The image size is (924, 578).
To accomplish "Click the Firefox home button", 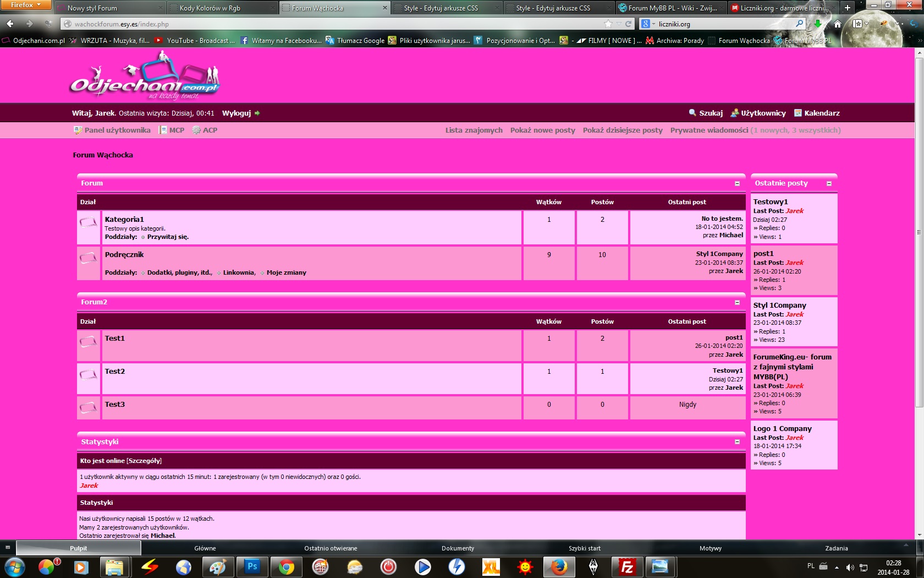I will coord(837,24).
